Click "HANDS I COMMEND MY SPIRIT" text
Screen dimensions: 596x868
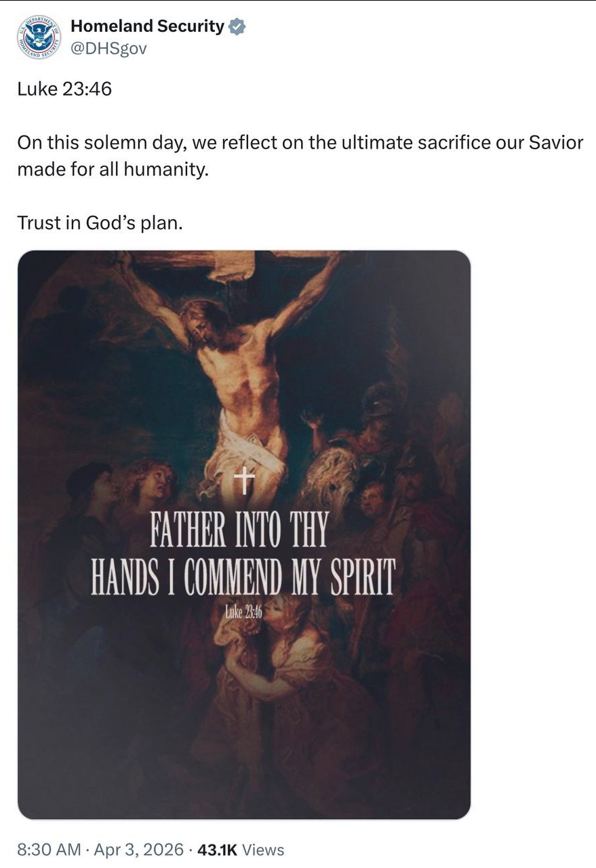point(242,578)
